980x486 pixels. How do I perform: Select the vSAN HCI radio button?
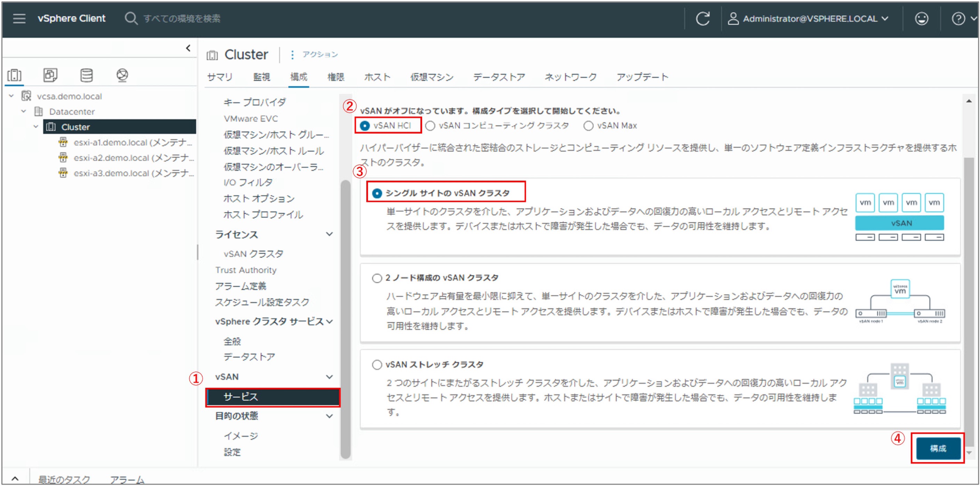point(364,126)
